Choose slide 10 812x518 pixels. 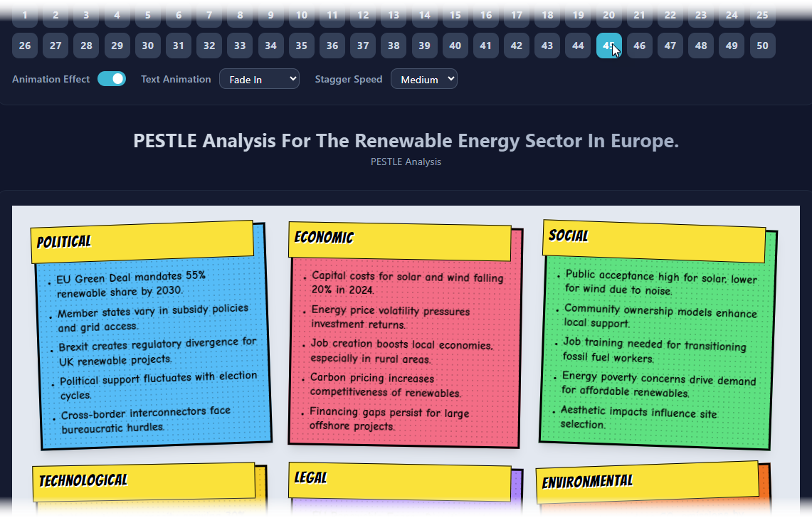coord(301,13)
